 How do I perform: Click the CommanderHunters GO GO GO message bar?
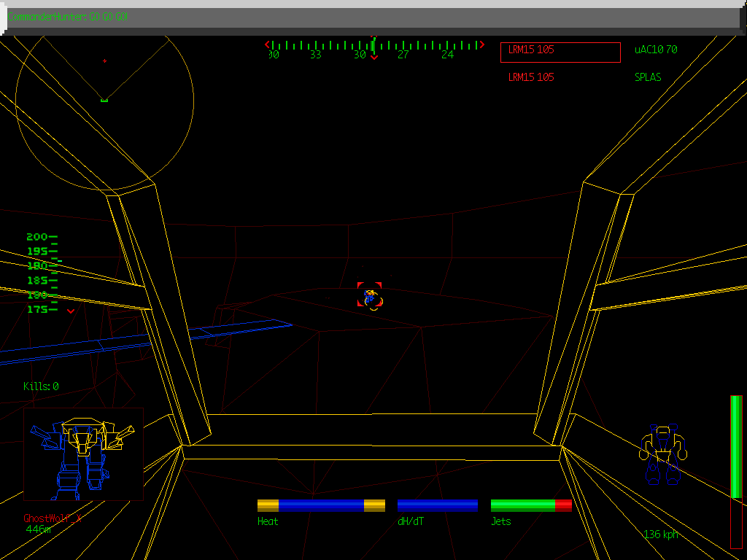[66, 17]
